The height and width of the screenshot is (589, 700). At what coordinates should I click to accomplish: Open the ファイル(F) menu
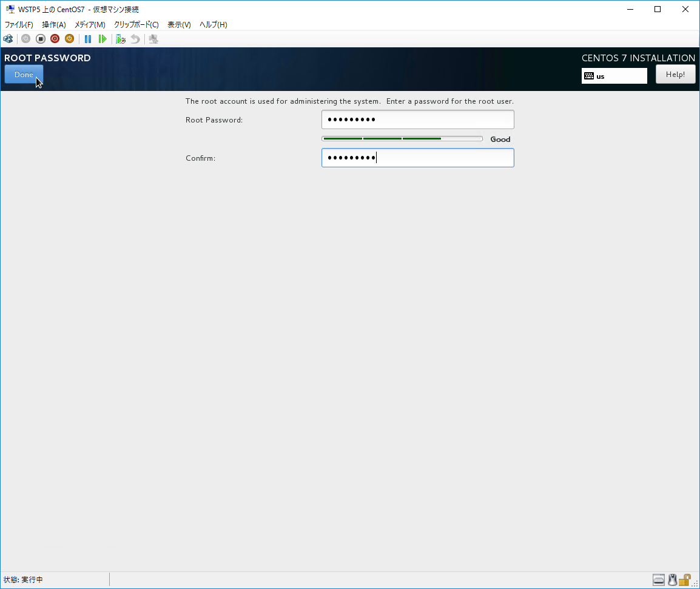pyautogui.click(x=19, y=25)
